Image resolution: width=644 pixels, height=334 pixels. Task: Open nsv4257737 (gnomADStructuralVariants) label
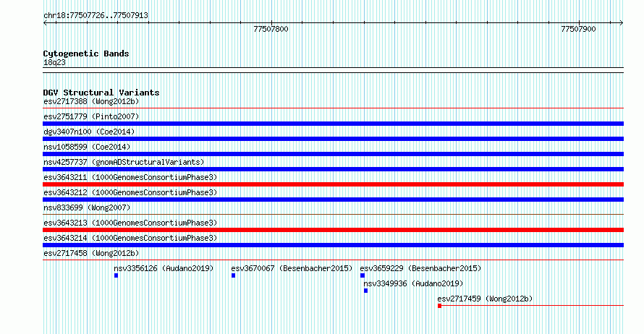124,162
